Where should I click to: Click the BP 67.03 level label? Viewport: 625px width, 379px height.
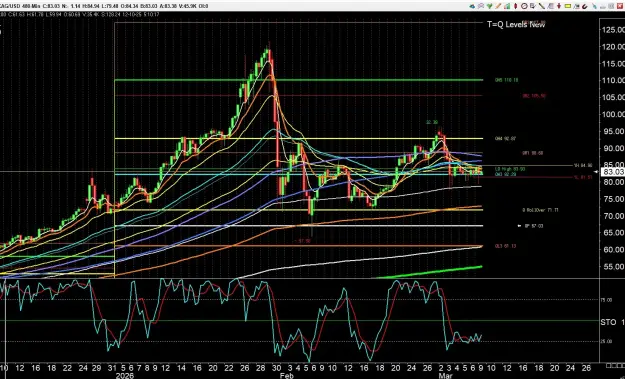click(x=534, y=226)
